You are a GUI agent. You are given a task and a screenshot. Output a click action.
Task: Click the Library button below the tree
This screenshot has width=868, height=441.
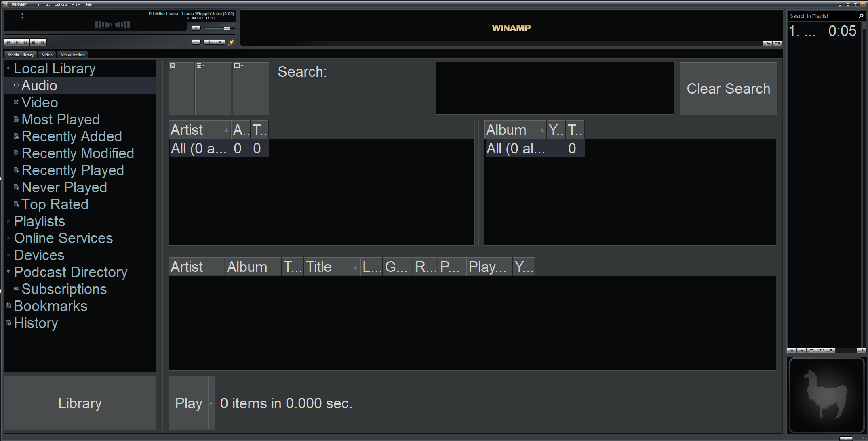point(80,403)
